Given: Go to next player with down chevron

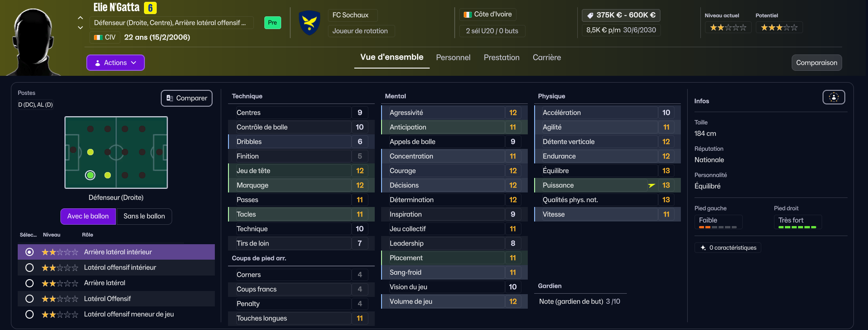Looking at the screenshot, I should (x=80, y=28).
